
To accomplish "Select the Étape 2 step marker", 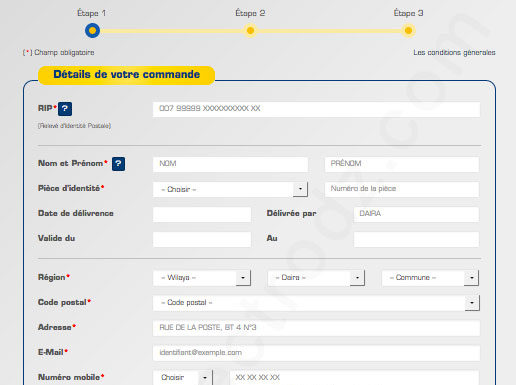I will (250, 31).
